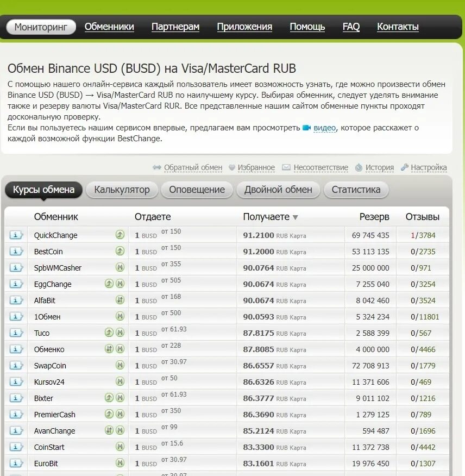465x476 pixels.
Task: Click the M badge next to SwapCoin
Action: point(120,365)
